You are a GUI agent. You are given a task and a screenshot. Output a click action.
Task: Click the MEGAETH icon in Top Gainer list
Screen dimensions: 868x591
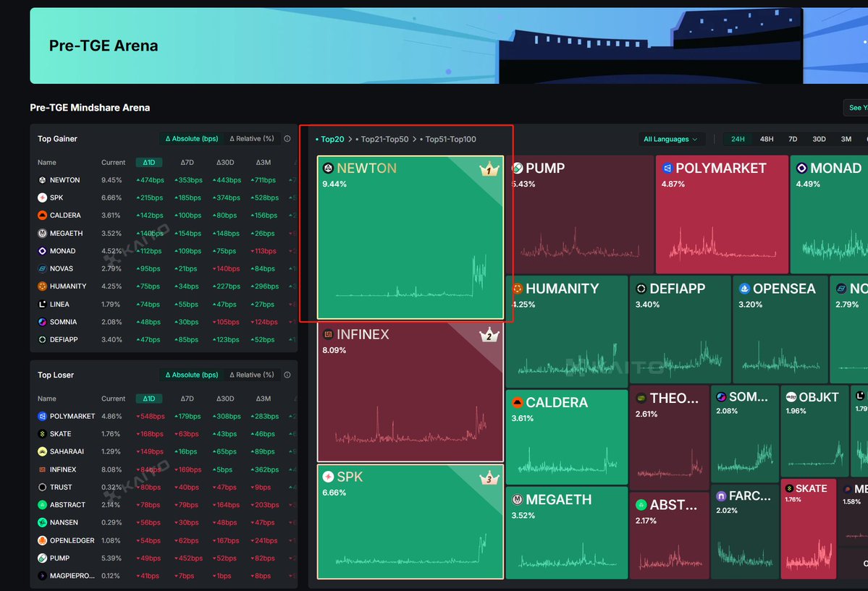click(42, 233)
